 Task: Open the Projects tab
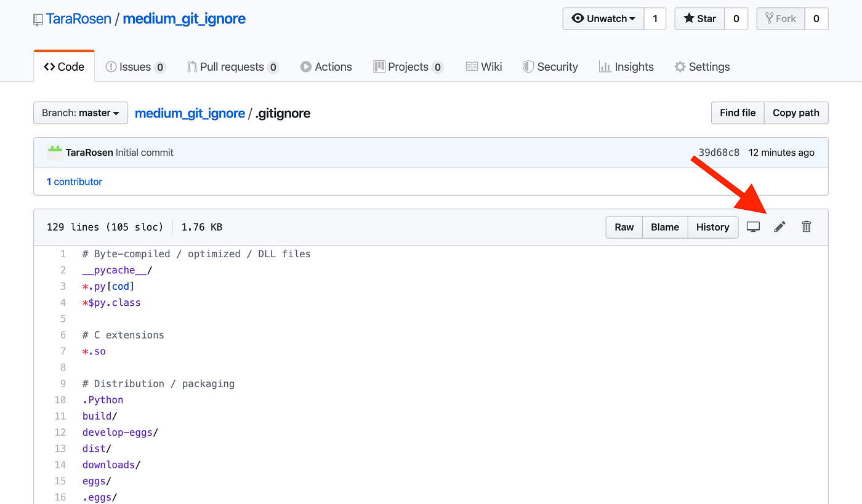click(x=408, y=66)
